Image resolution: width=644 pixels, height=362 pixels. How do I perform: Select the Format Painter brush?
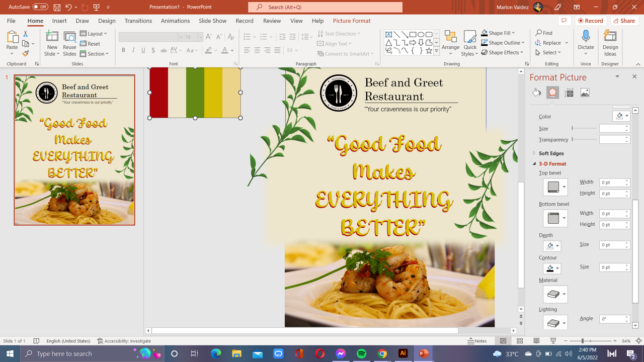pos(26,53)
